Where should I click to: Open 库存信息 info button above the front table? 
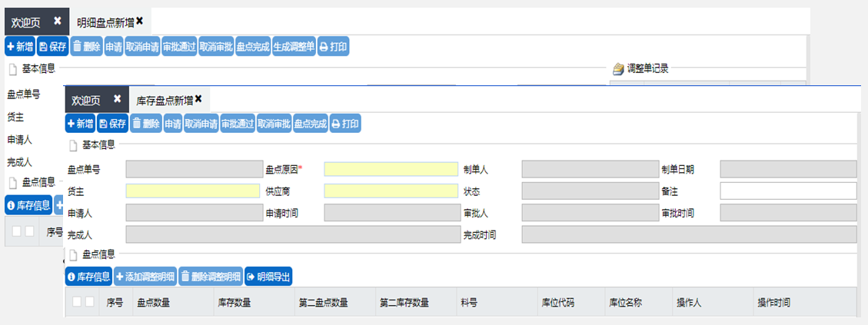88,277
